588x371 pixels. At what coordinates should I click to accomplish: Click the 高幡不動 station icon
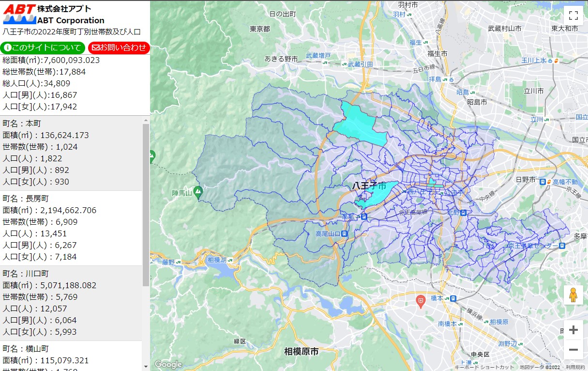tap(543, 182)
